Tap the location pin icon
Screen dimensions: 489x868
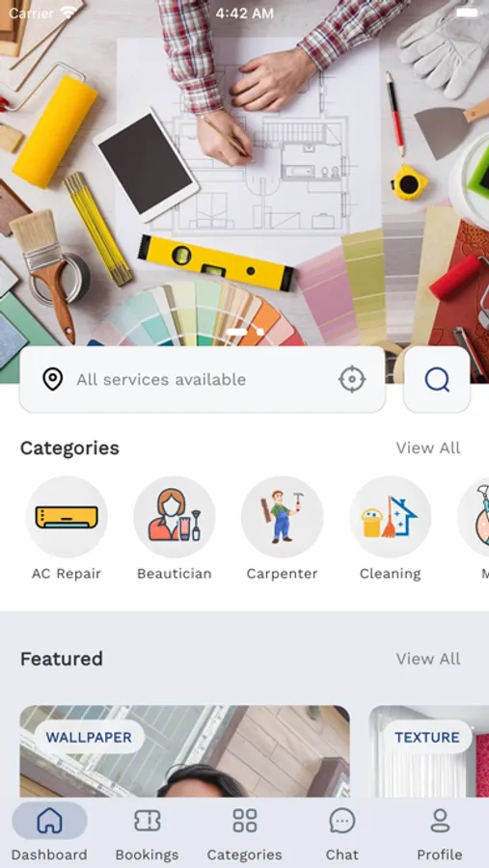53,380
